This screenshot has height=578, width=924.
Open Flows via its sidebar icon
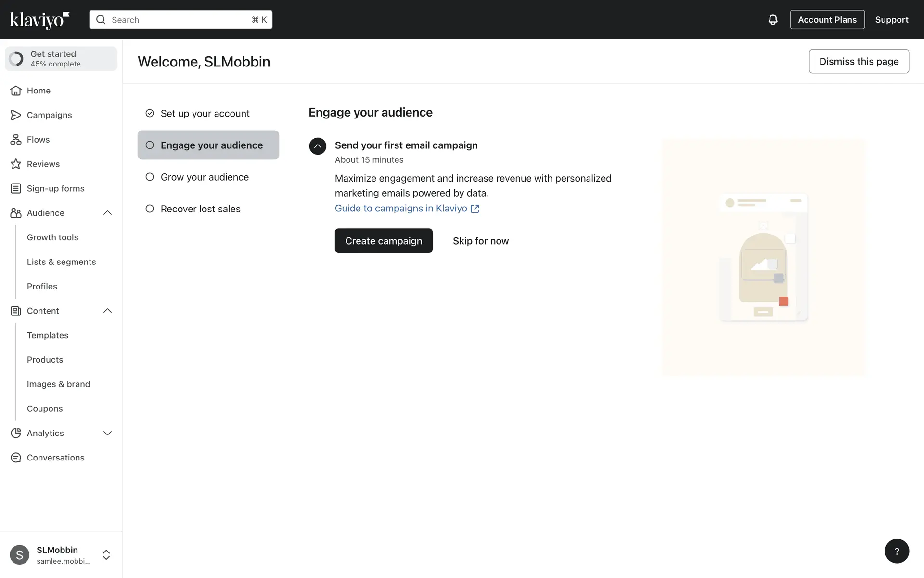pos(16,140)
